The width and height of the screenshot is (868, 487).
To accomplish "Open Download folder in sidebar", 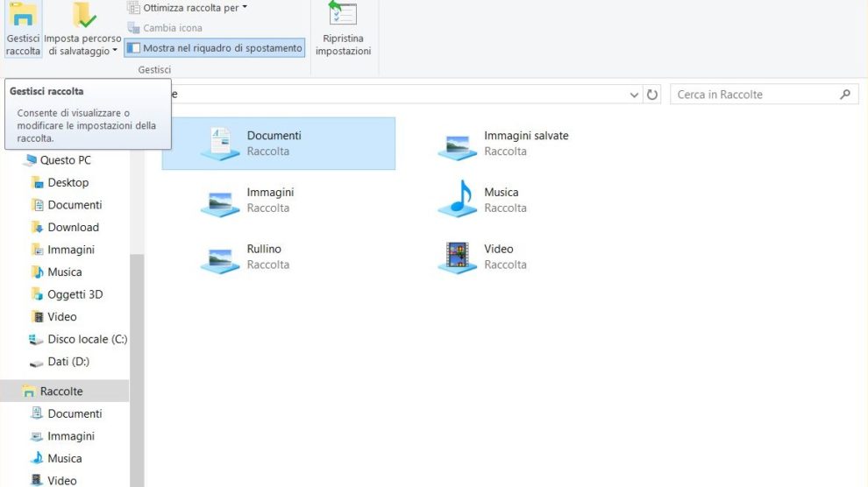I will (73, 227).
